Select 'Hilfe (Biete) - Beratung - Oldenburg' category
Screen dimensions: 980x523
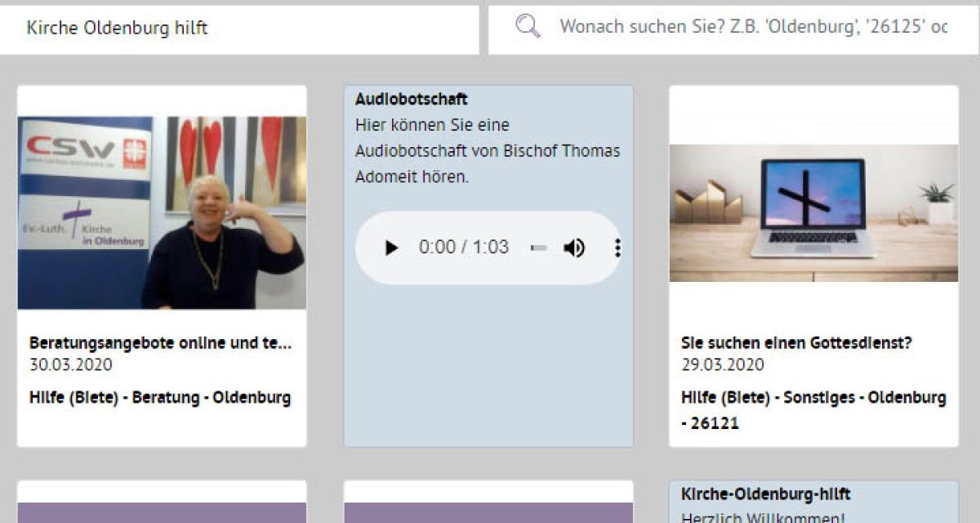pyautogui.click(x=160, y=398)
